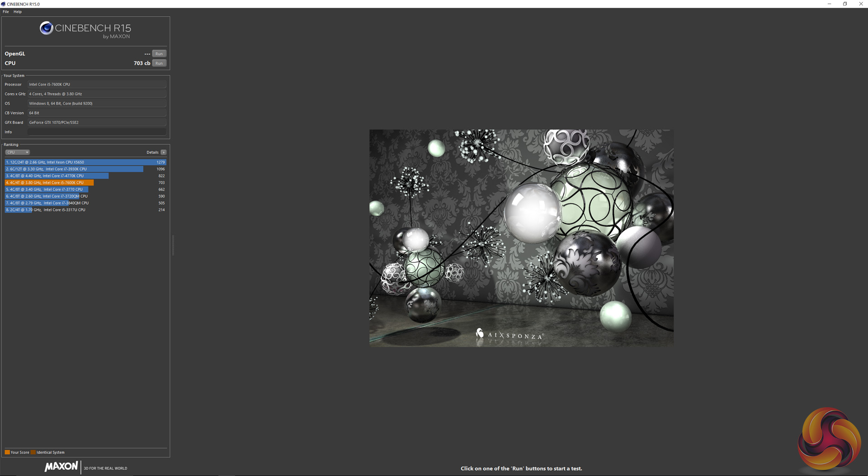This screenshot has width=868, height=476.
Task: Click the Cinebench R15 logo
Action: click(85, 30)
